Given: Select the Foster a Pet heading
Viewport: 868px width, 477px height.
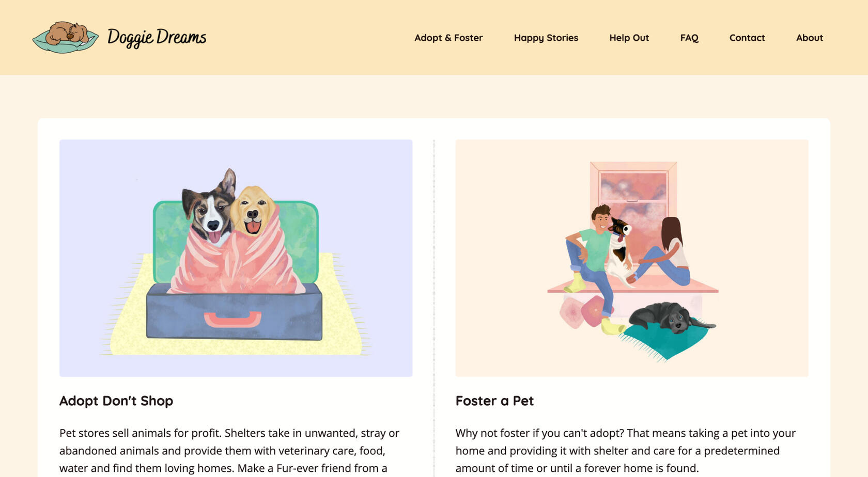Looking at the screenshot, I should click(x=494, y=401).
